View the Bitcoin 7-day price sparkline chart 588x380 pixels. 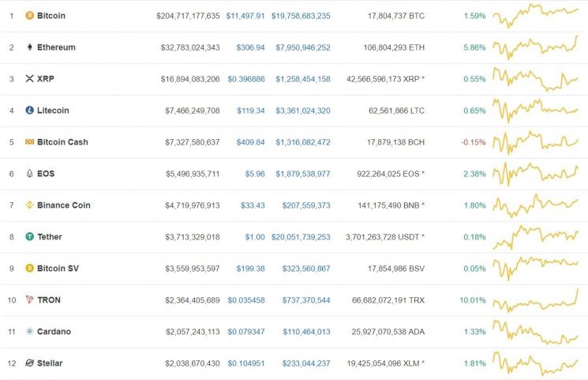(535, 14)
